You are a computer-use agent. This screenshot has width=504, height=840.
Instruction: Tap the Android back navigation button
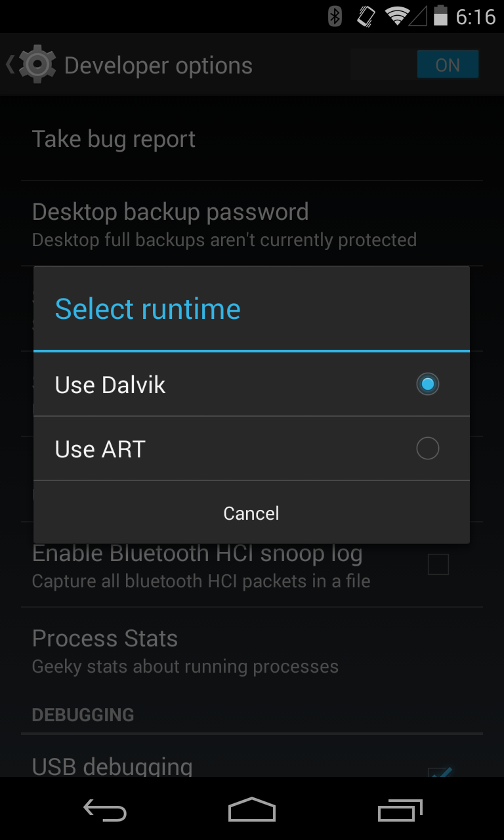[x=105, y=810]
